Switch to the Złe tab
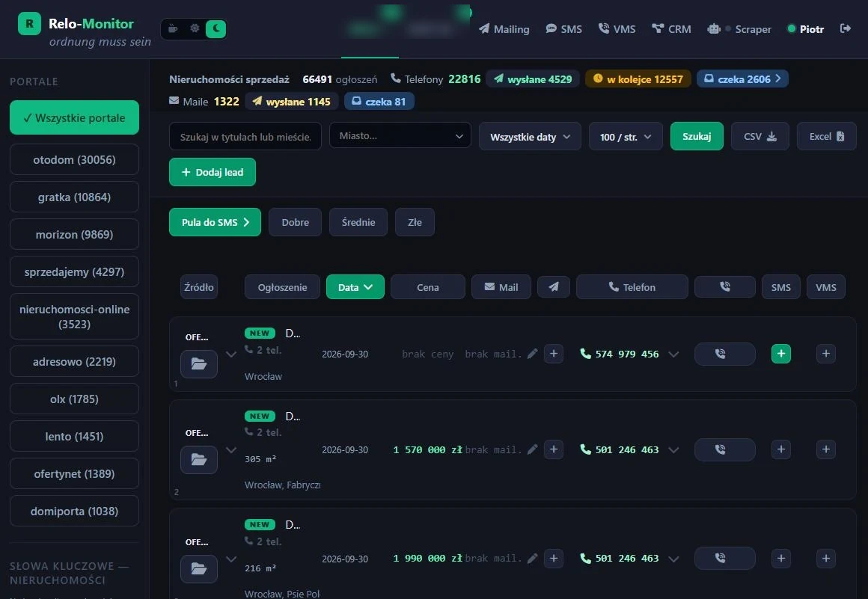The height and width of the screenshot is (599, 868). (x=415, y=222)
